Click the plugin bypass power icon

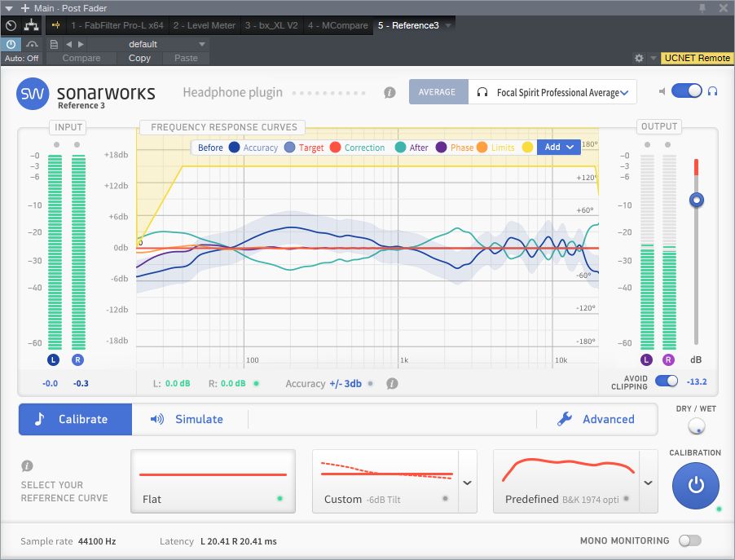tap(11, 44)
